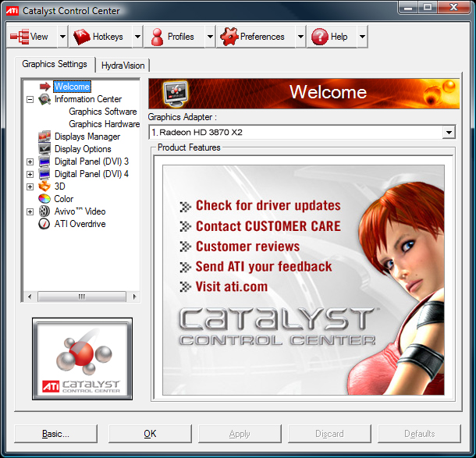This screenshot has height=458, width=476.
Task: Click the ATI Overdrive gauge icon
Action: pos(44,224)
